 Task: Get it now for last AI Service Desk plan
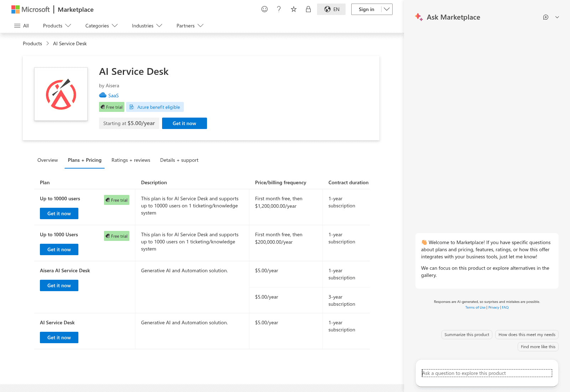59,337
